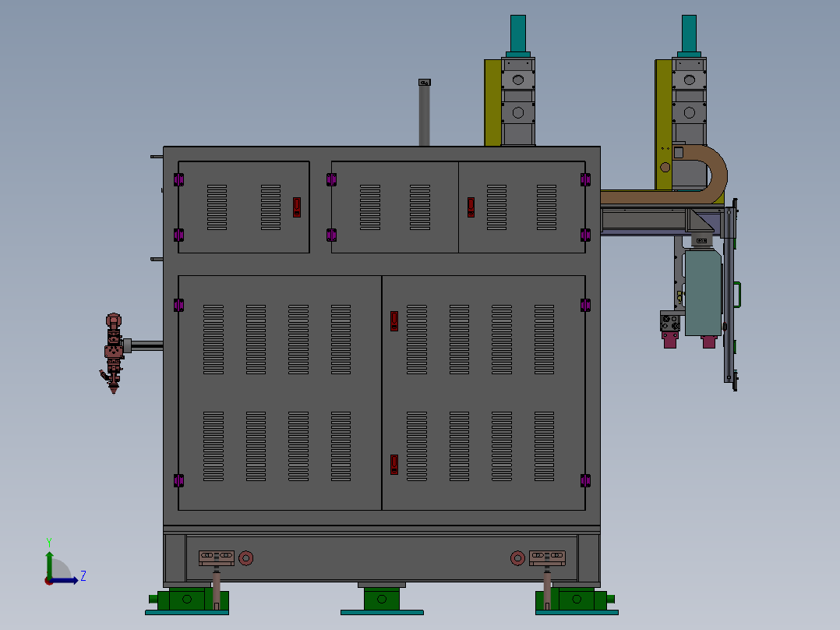Viewport: 840px width, 630px height.
Task: Click the lower red latch on lower-right door
Action: point(394,465)
